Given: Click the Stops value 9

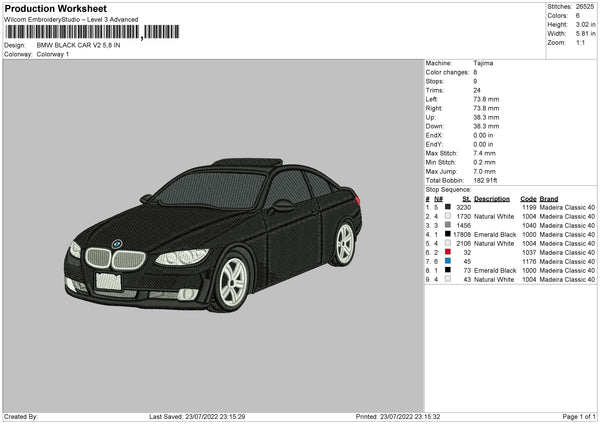Looking at the screenshot, I should [x=475, y=82].
